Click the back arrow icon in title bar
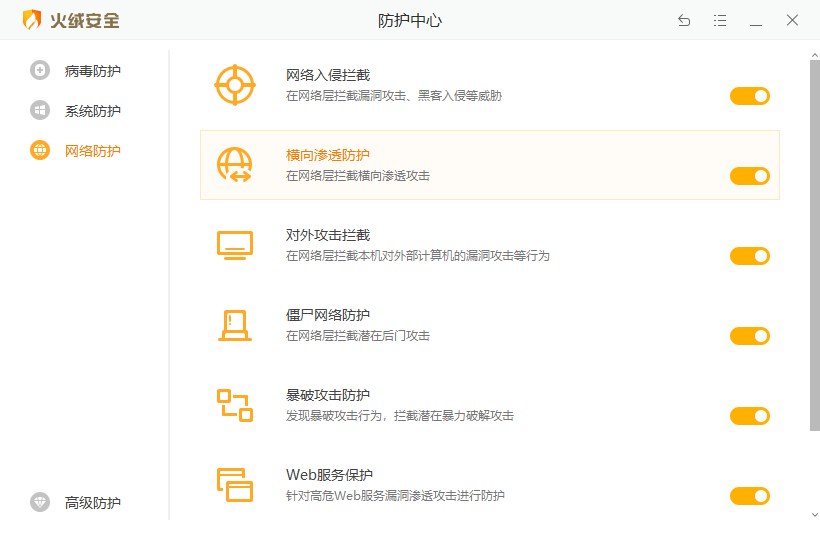The height and width of the screenshot is (540, 820). (x=684, y=20)
